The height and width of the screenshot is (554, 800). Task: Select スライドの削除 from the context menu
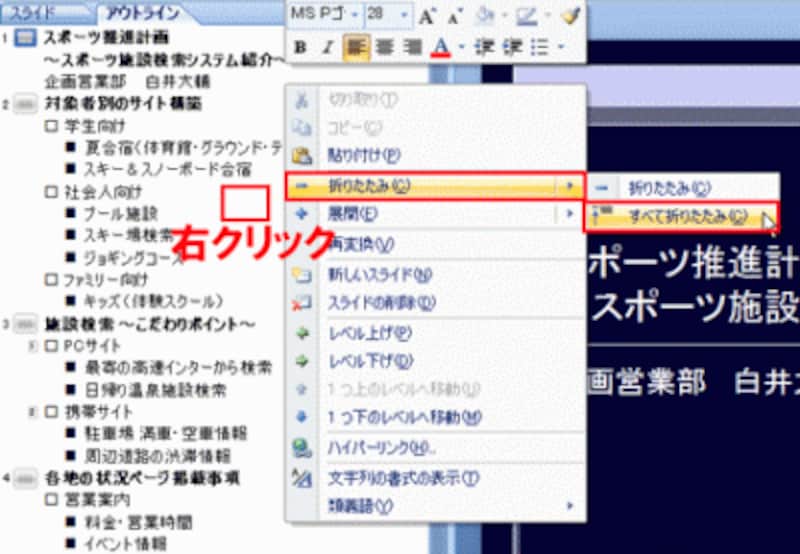click(x=436, y=304)
